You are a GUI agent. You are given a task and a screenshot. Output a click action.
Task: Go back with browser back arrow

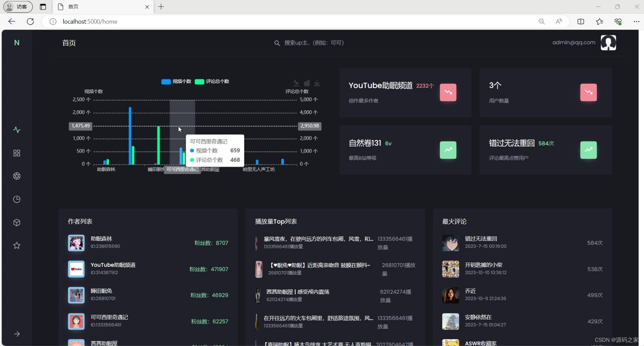[12, 21]
